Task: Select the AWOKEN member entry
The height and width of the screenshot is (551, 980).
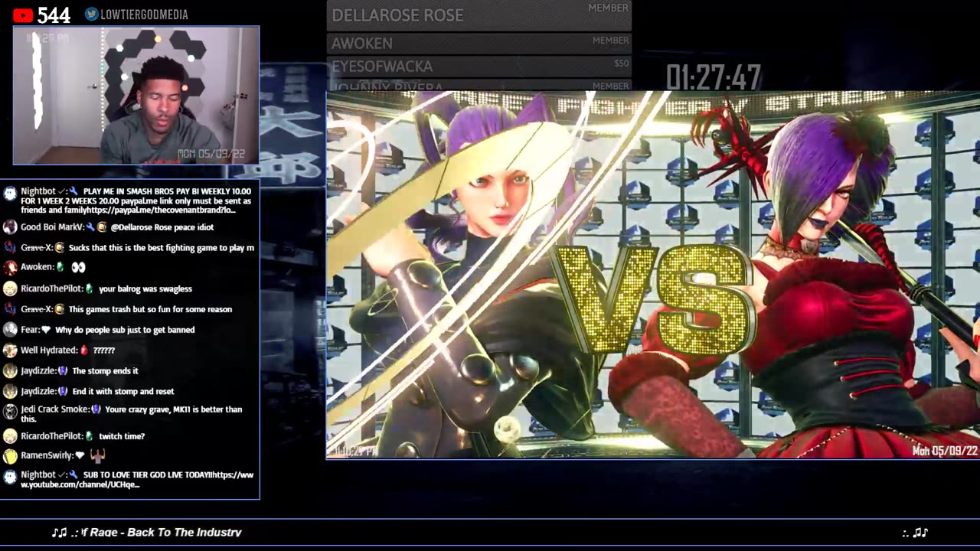Action: click(x=479, y=44)
